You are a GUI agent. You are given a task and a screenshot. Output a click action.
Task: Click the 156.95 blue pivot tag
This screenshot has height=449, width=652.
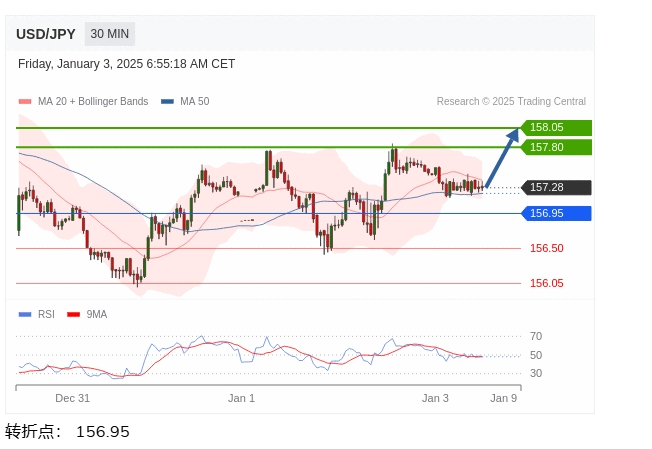556,213
